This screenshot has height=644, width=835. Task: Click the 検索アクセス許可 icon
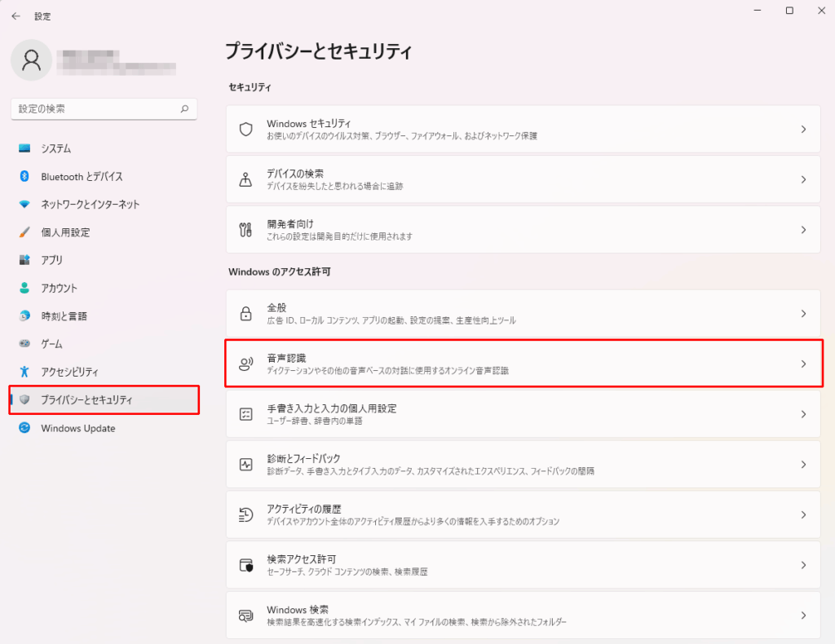[x=245, y=565]
